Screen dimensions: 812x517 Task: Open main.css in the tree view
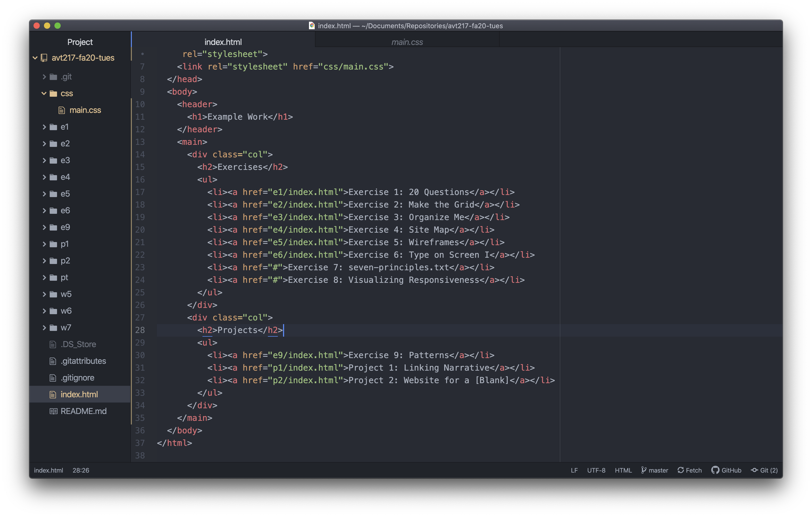click(85, 110)
